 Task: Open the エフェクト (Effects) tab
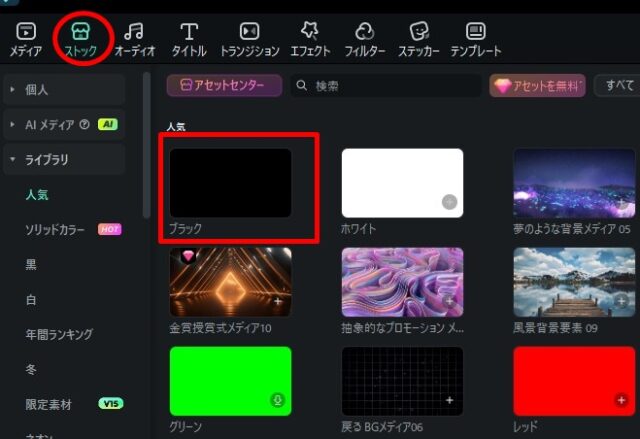[310, 40]
